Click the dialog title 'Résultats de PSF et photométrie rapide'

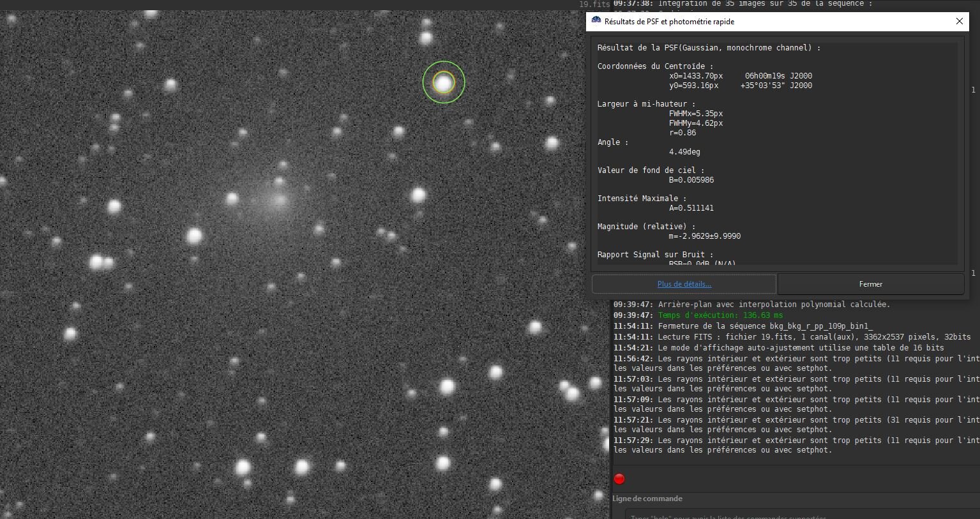[669, 22]
